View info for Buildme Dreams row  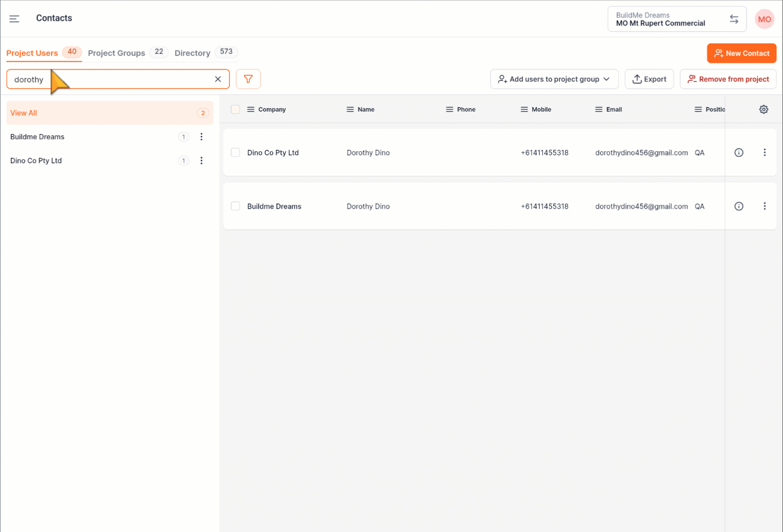click(x=739, y=206)
